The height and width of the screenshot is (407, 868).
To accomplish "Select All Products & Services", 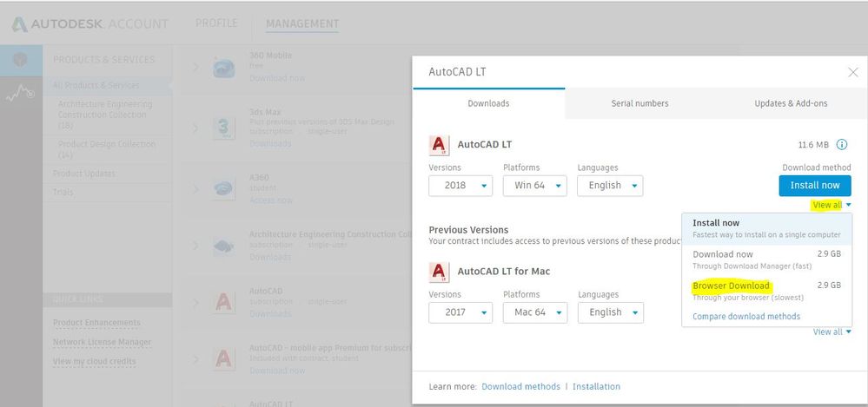I will [x=96, y=85].
